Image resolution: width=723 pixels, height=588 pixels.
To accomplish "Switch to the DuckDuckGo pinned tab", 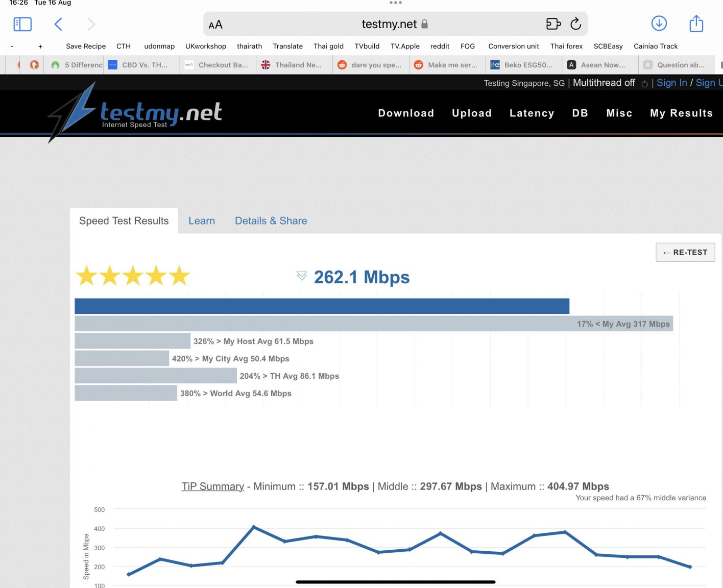I will (x=34, y=65).
